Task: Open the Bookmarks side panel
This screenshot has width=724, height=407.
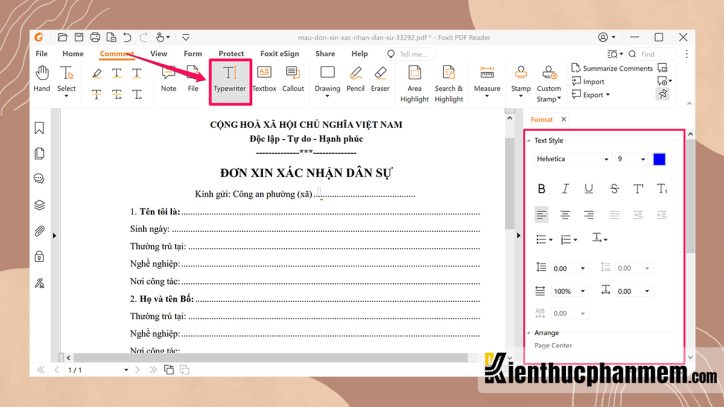Action: click(x=39, y=128)
